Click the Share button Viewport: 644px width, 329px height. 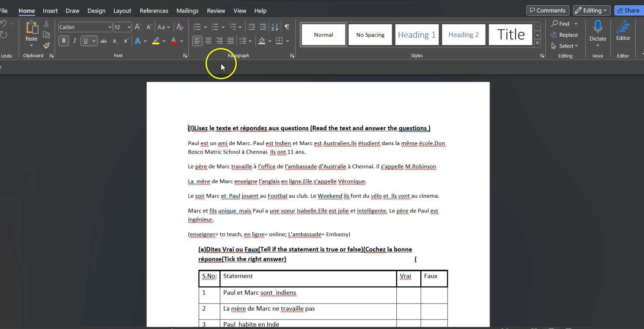click(628, 10)
